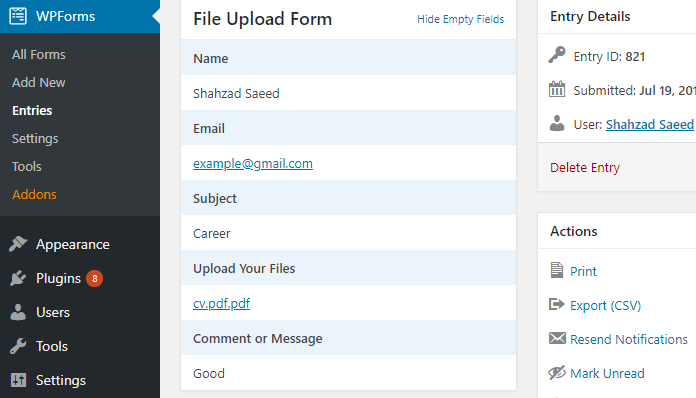Image resolution: width=696 pixels, height=398 pixels.
Task: Open the Entries submenu item
Action: 32,110
